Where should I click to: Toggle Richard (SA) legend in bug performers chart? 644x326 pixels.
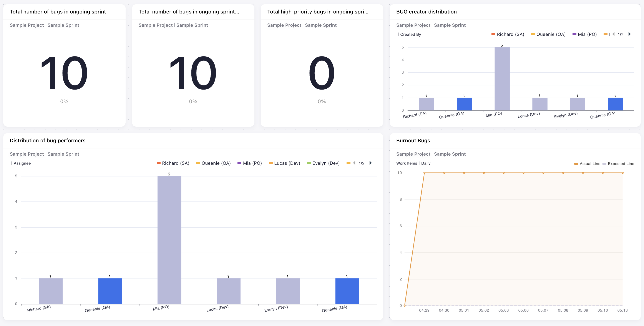pyautogui.click(x=175, y=163)
